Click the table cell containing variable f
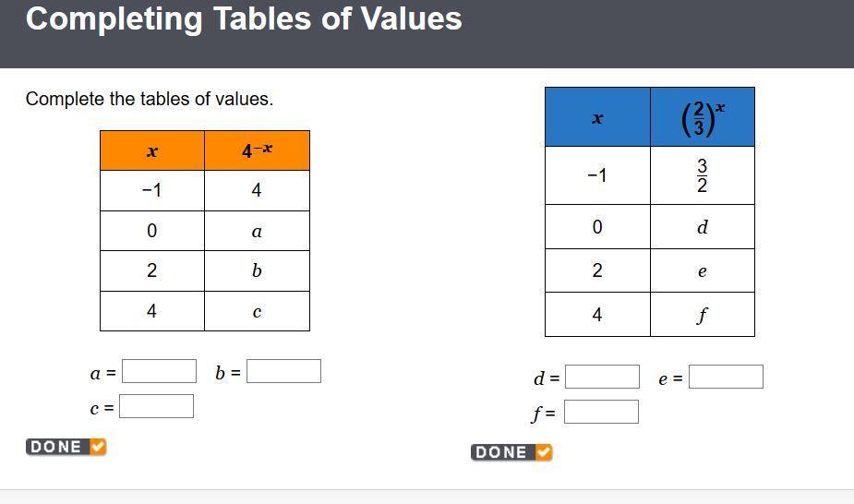 [703, 315]
